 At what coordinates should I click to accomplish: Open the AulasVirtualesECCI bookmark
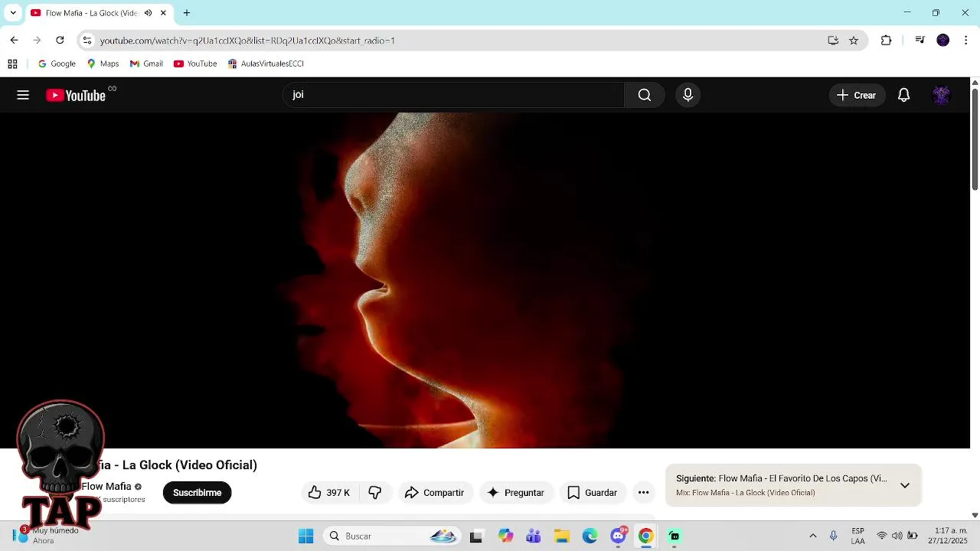coord(266,64)
